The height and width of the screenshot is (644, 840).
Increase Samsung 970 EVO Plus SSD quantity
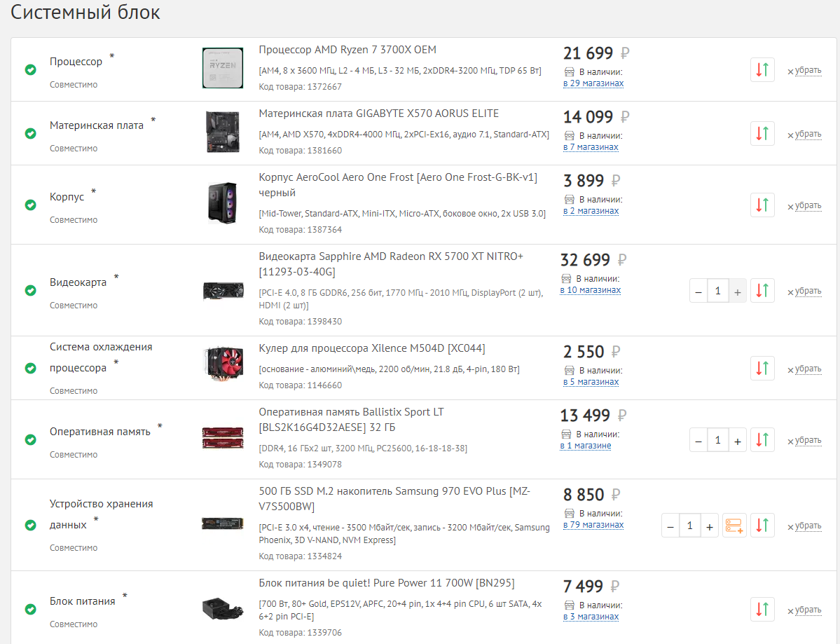point(709,526)
